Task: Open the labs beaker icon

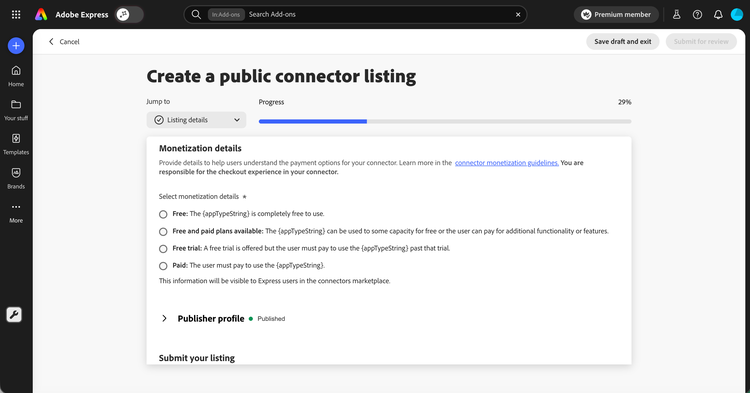Action: coord(676,15)
